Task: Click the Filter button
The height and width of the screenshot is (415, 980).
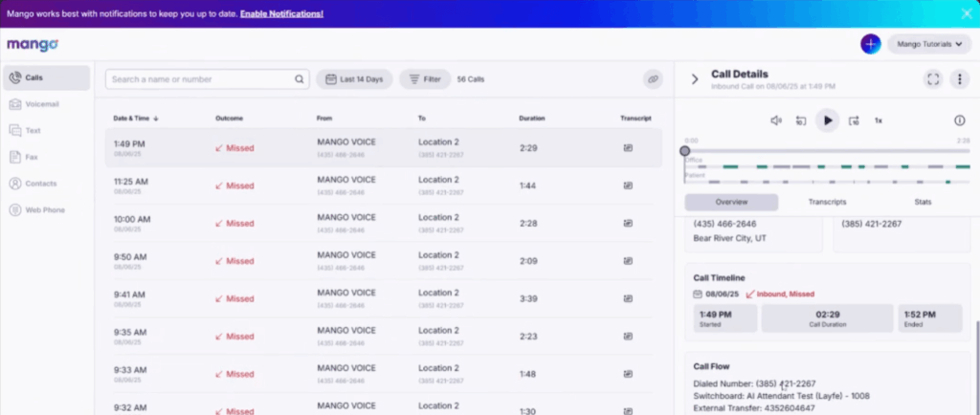Action: pyautogui.click(x=425, y=79)
